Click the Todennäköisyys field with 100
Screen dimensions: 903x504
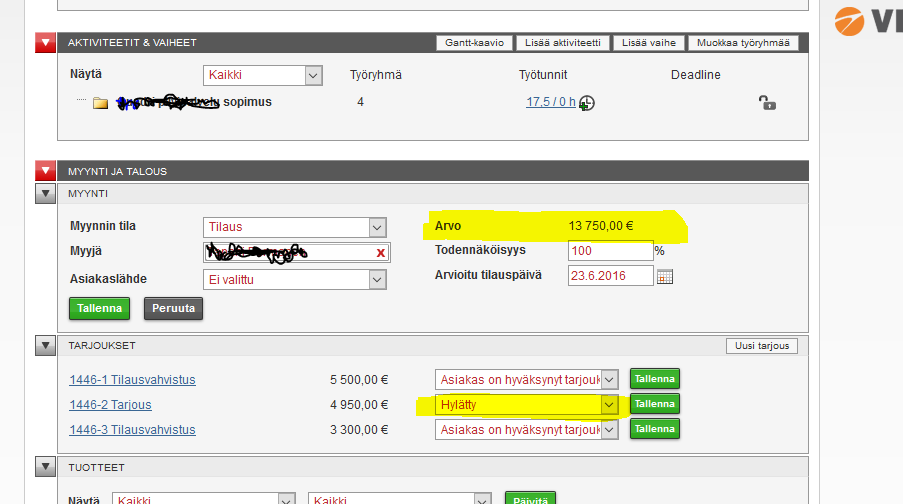pos(610,251)
